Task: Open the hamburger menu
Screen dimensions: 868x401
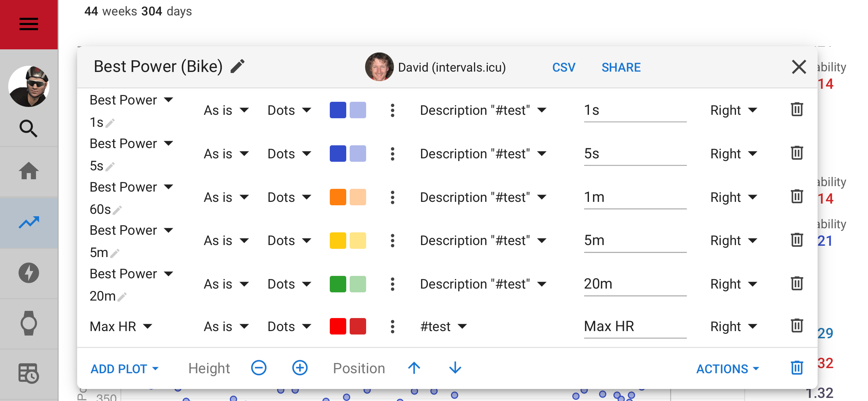Action: click(x=28, y=24)
